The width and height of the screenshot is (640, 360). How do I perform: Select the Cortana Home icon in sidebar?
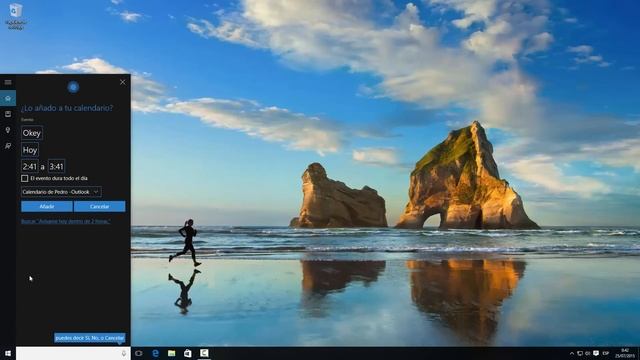[8, 98]
